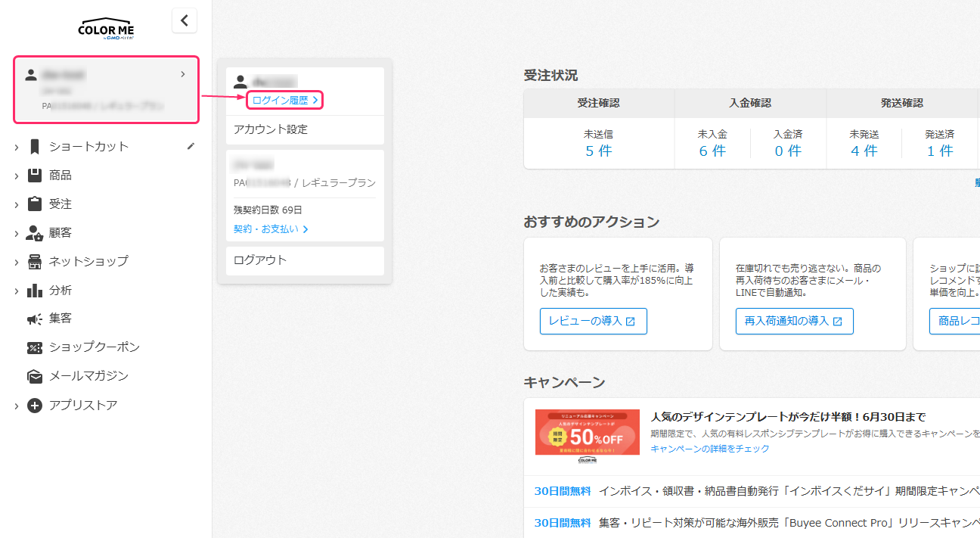
Task: Expand the アプリストア menu chevron
Action: click(x=17, y=406)
